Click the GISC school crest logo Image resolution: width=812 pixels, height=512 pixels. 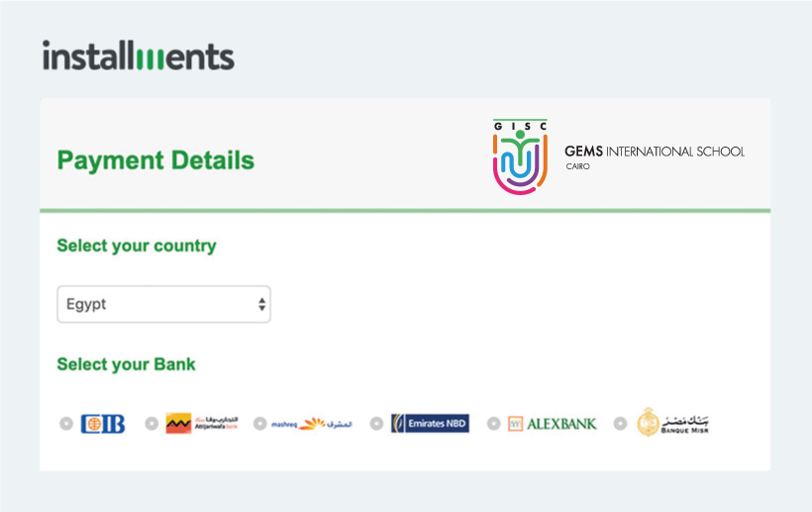[520, 156]
